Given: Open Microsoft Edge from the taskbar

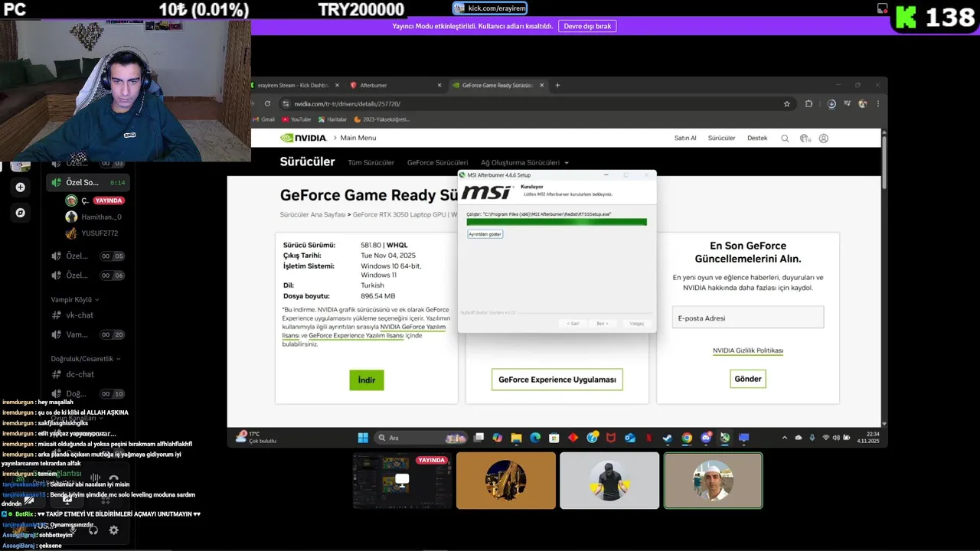Looking at the screenshot, I should click(x=535, y=438).
